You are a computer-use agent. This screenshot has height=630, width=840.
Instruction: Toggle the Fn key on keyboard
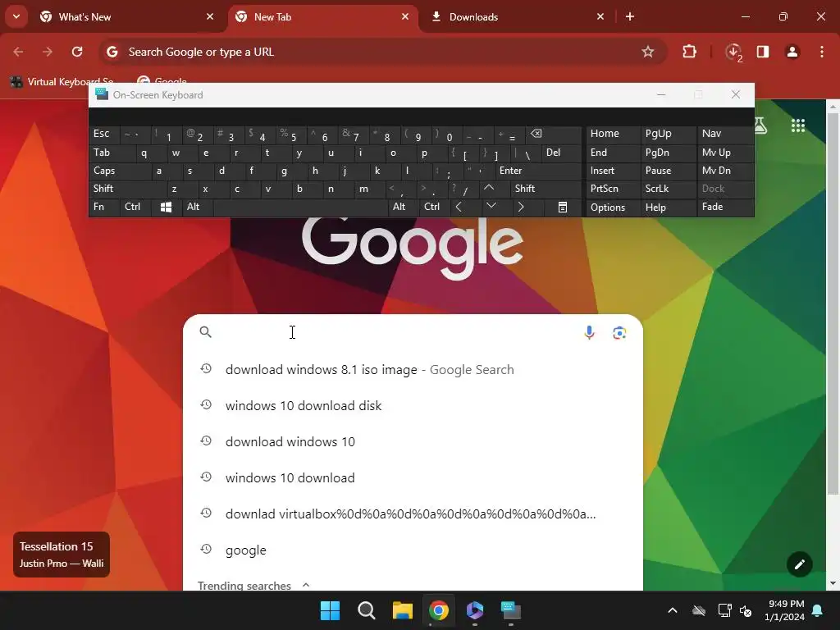[104, 207]
